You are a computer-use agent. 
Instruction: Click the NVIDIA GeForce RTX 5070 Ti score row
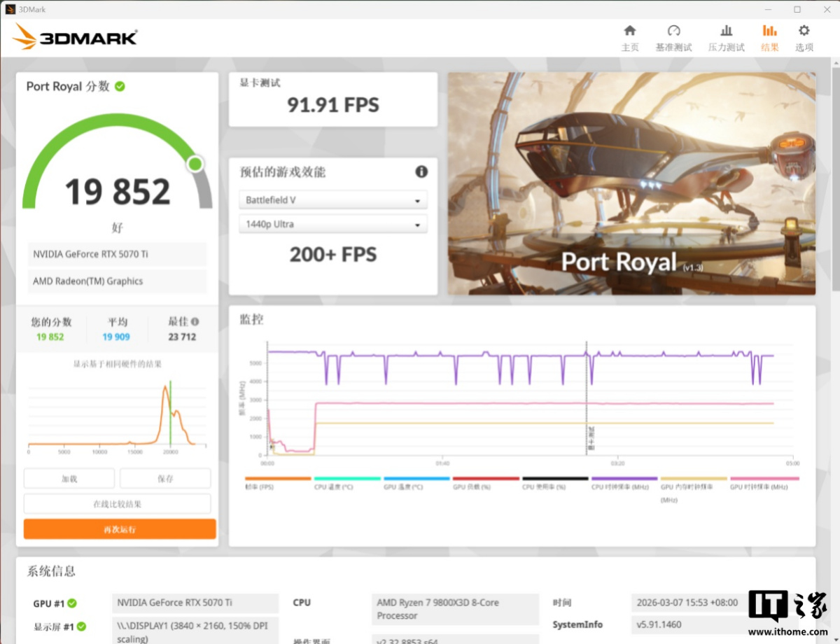pyautogui.click(x=117, y=254)
